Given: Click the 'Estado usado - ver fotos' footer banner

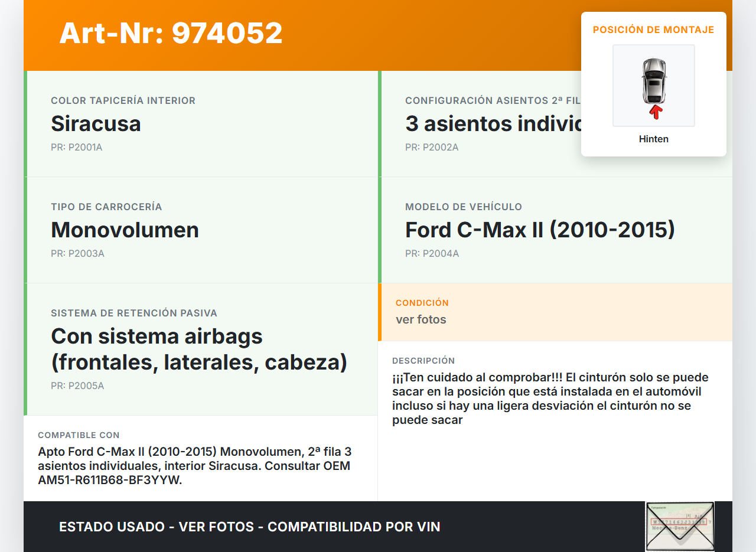Looking at the screenshot, I should pyautogui.click(x=249, y=527).
